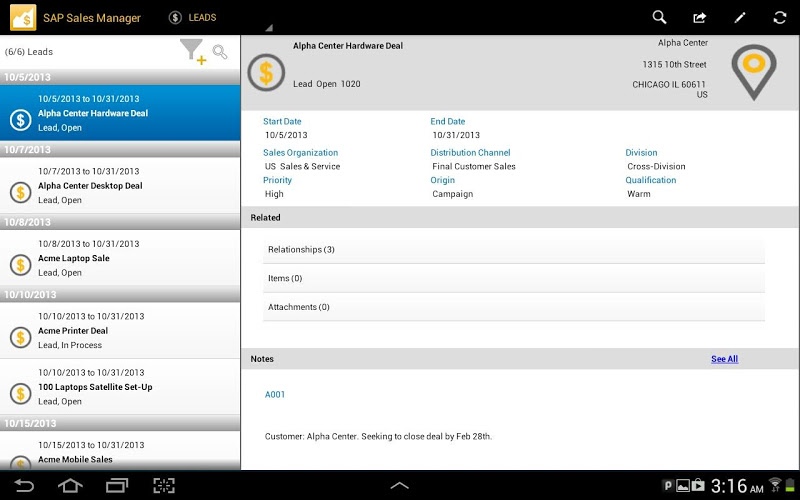Tap the large dollar icon in the lead header
800x500 pixels.
[266, 72]
